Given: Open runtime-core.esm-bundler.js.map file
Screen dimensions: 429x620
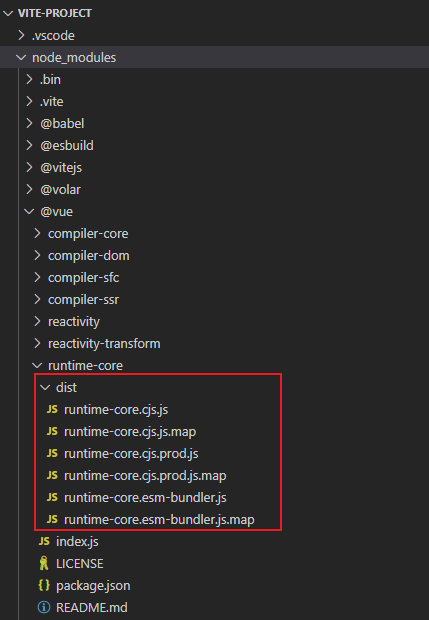Looking at the screenshot, I should 159,519.
